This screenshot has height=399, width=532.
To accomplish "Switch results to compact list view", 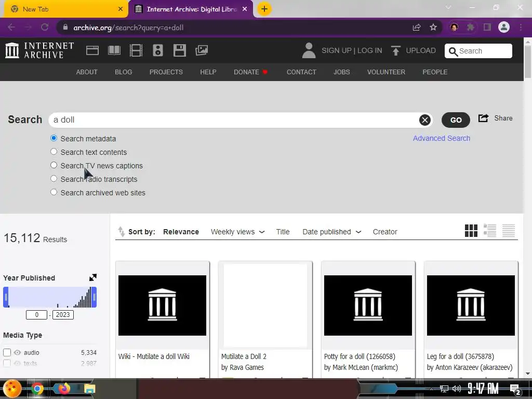I will coord(508,231).
